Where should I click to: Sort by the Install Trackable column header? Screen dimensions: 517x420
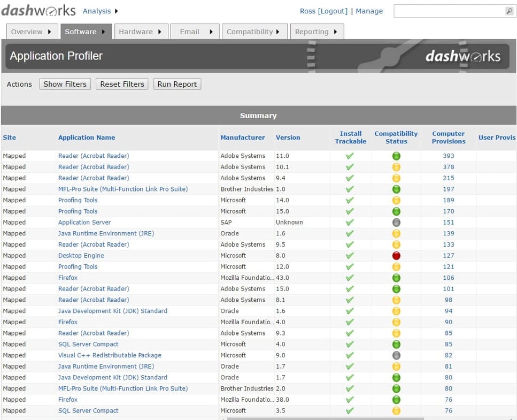[x=351, y=138]
